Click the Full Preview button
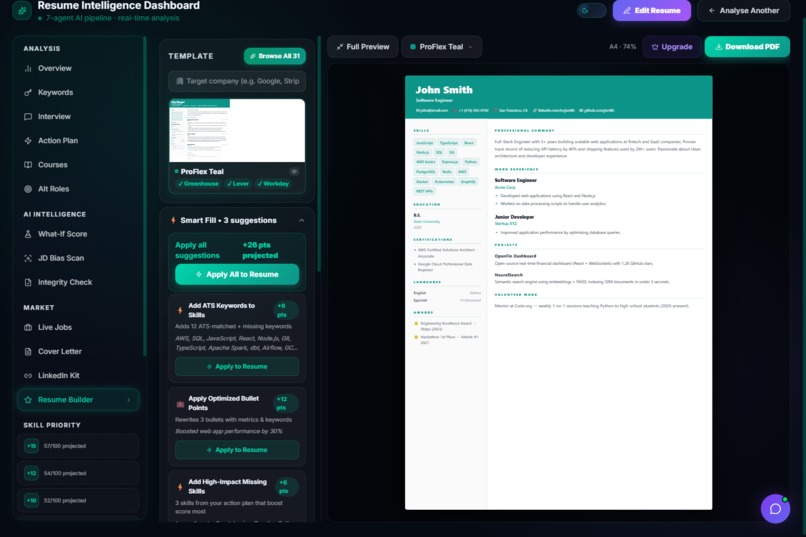 362,47
